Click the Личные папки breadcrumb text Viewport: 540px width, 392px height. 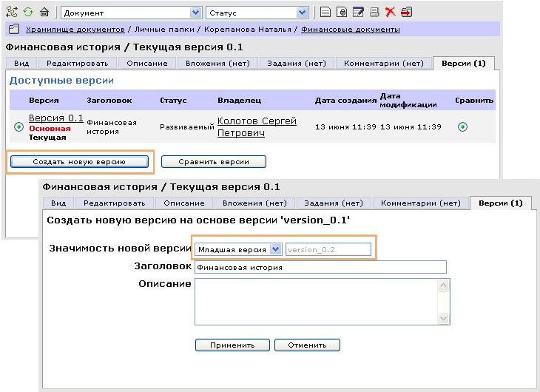click(x=164, y=30)
